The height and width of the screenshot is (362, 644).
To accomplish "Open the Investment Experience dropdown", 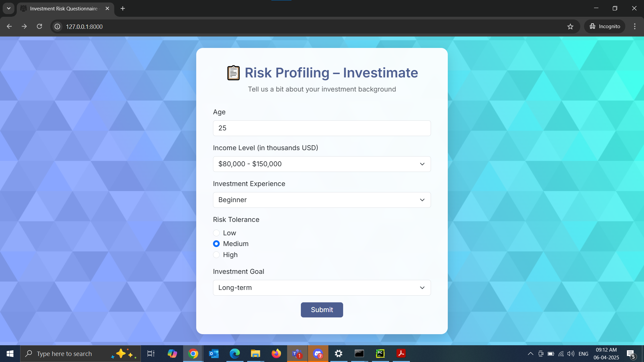I will tap(322, 200).
